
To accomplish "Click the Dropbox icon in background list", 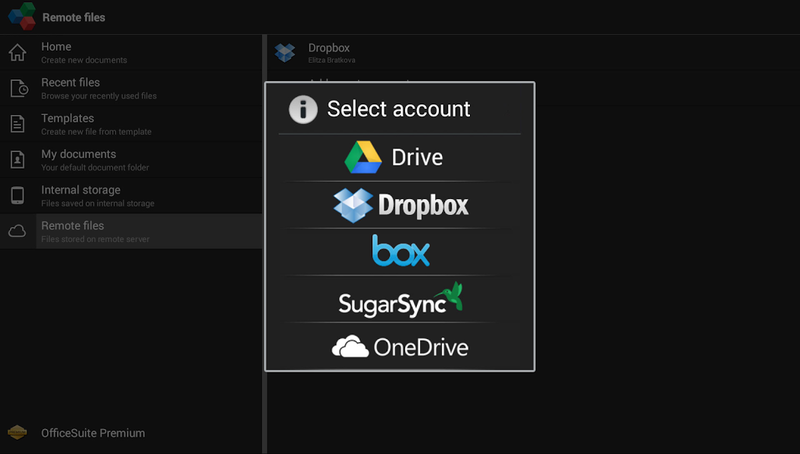I will [285, 53].
